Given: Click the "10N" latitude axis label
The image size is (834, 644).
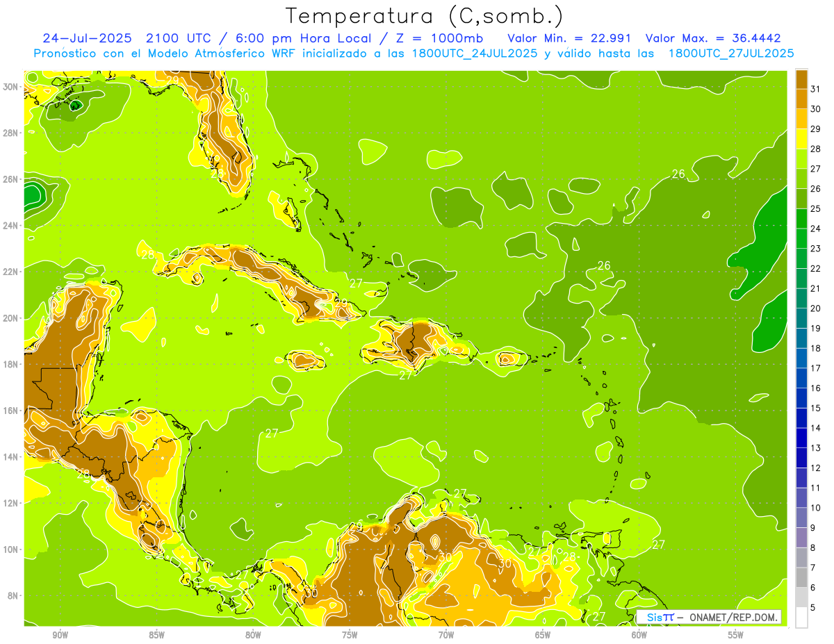Looking at the screenshot, I should click(10, 550).
